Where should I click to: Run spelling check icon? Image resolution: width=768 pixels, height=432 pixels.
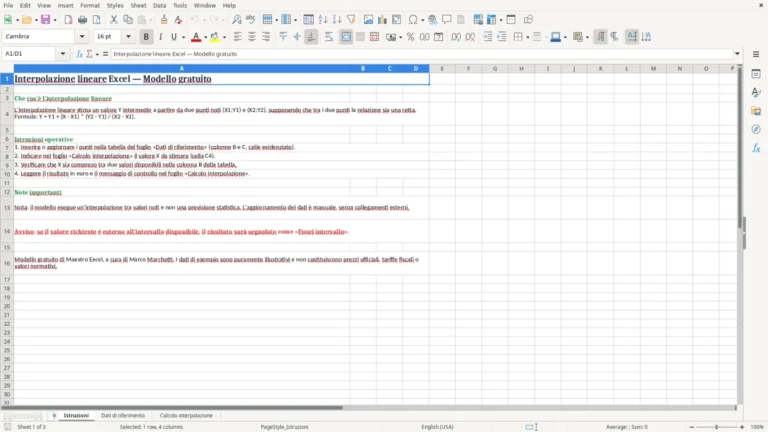[251, 20]
